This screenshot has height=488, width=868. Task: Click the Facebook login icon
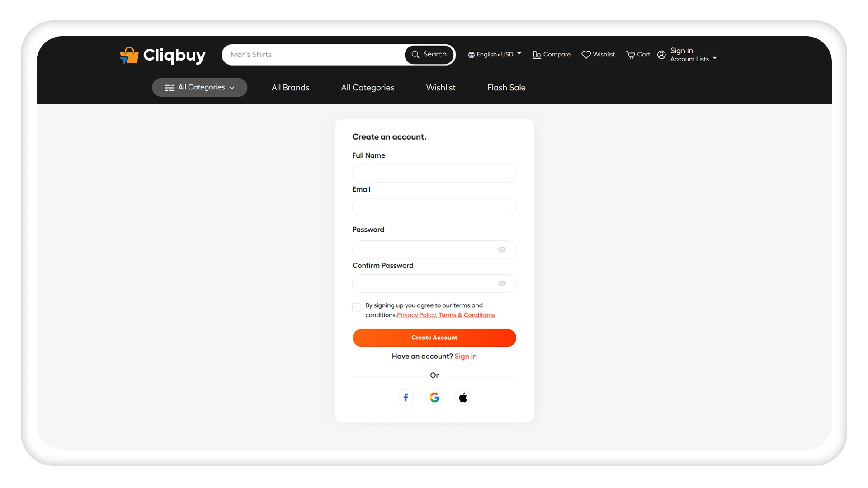406,397
